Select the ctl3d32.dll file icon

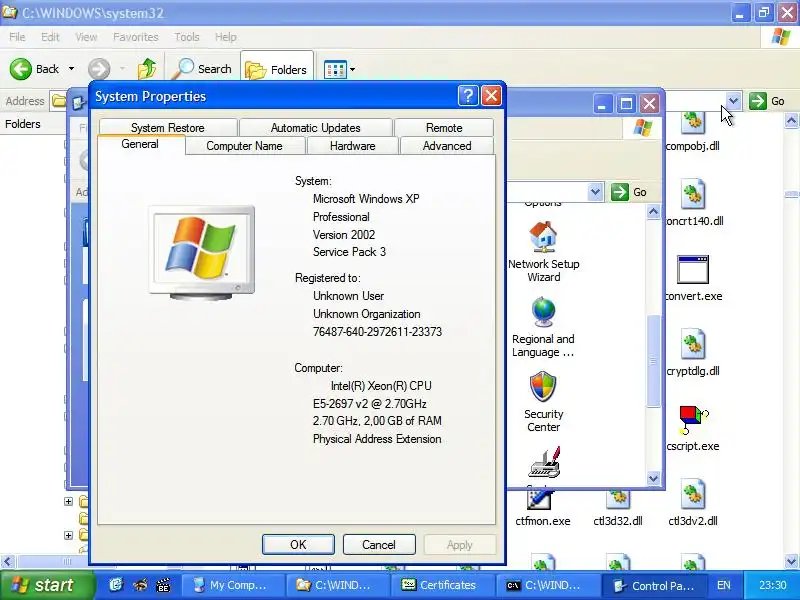[x=617, y=499]
